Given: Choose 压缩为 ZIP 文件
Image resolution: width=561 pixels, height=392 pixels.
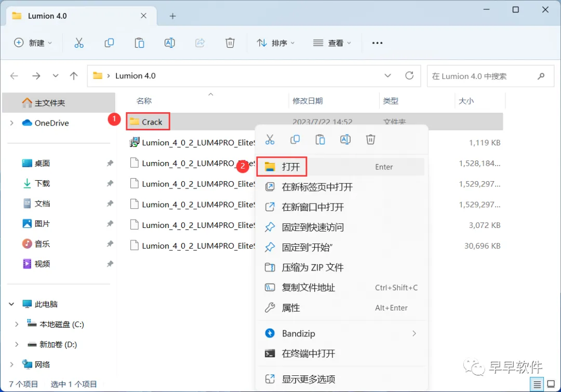Looking at the screenshot, I should point(341,267).
